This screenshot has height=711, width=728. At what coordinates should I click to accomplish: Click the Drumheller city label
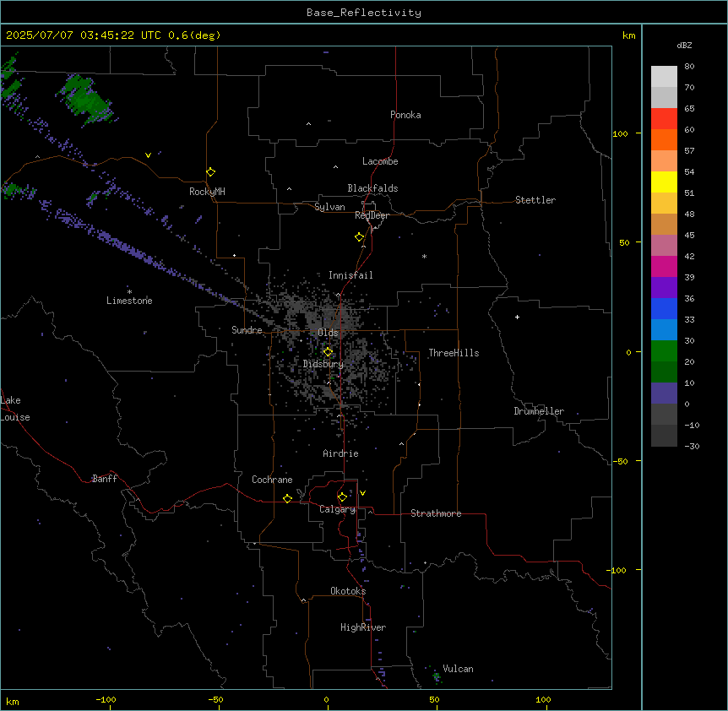pos(539,411)
